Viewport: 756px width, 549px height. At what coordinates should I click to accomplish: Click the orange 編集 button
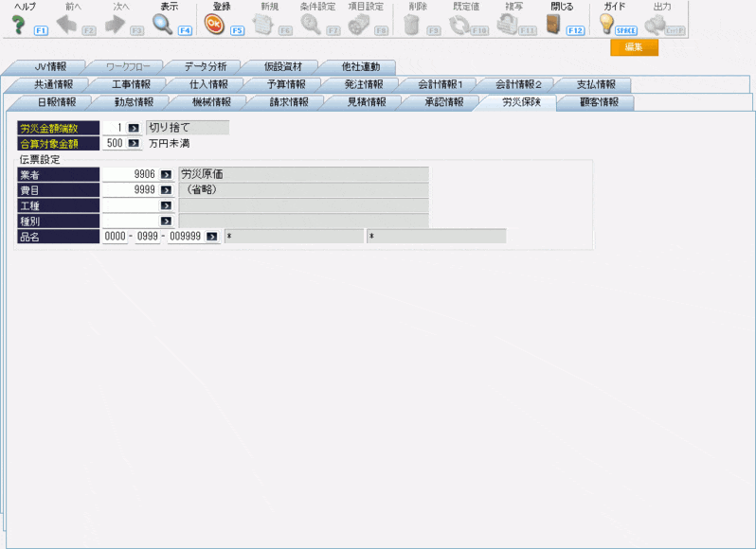coord(634,47)
